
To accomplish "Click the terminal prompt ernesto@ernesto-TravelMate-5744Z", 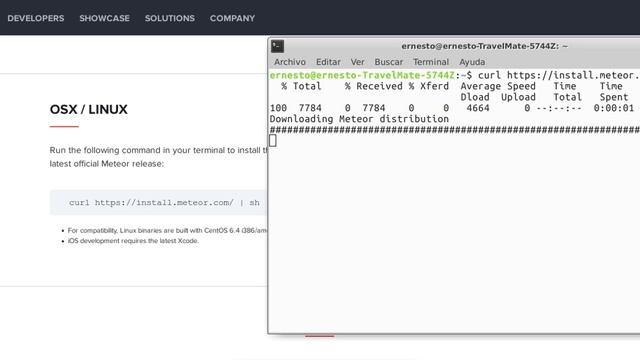I will pos(362,75).
